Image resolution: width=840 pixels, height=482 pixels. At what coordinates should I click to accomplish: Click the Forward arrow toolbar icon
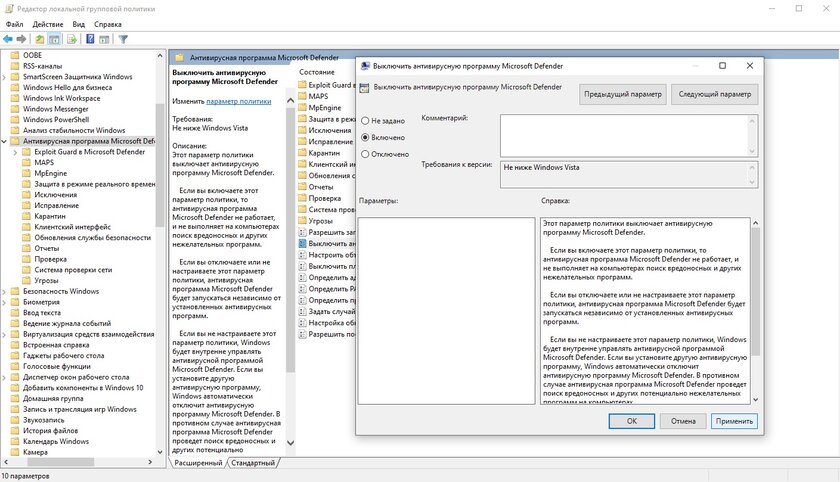[21, 39]
